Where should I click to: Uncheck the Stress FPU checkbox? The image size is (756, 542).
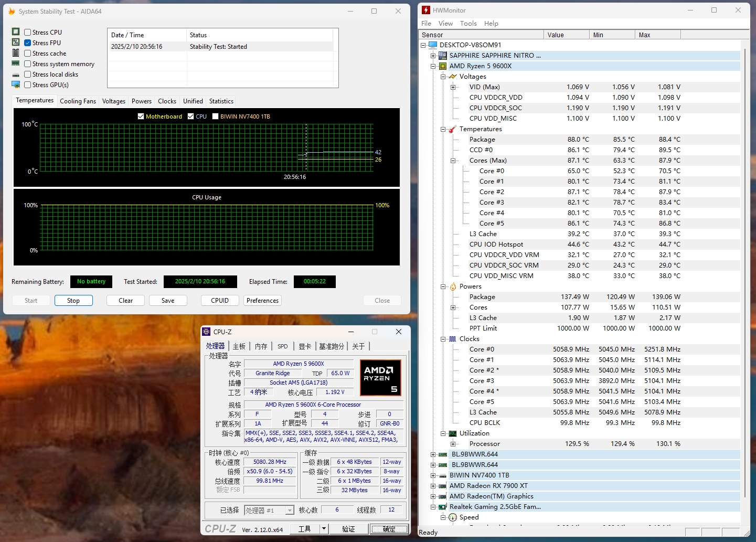27,42
